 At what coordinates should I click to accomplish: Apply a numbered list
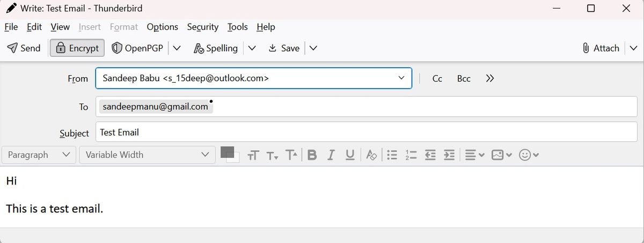411,155
